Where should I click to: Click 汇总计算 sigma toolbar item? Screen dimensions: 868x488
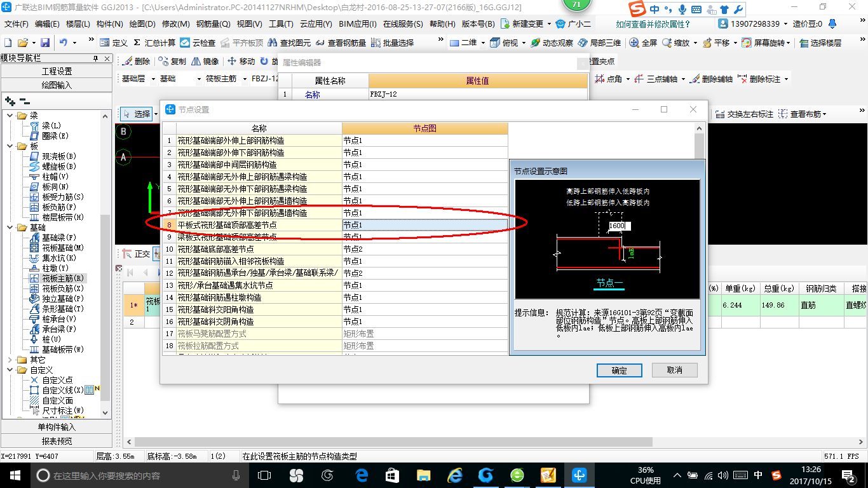[x=154, y=43]
